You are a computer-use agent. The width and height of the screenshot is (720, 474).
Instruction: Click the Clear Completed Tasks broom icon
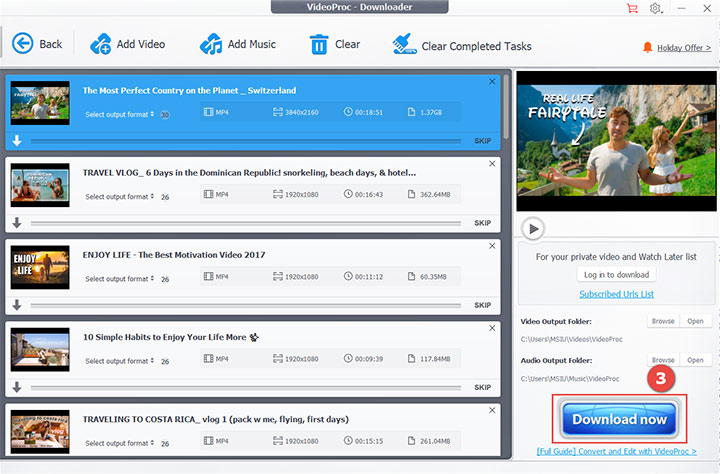pyautogui.click(x=402, y=45)
